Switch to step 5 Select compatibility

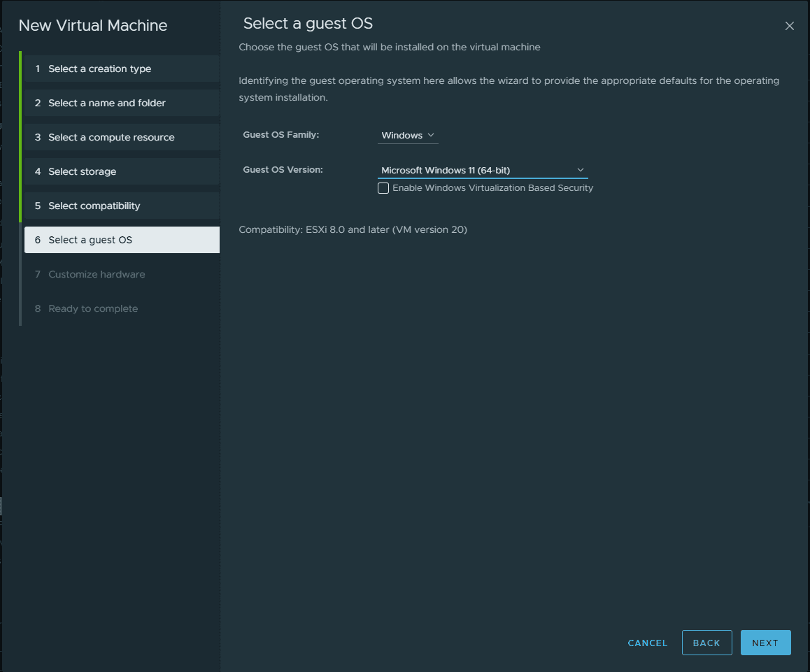(x=94, y=206)
